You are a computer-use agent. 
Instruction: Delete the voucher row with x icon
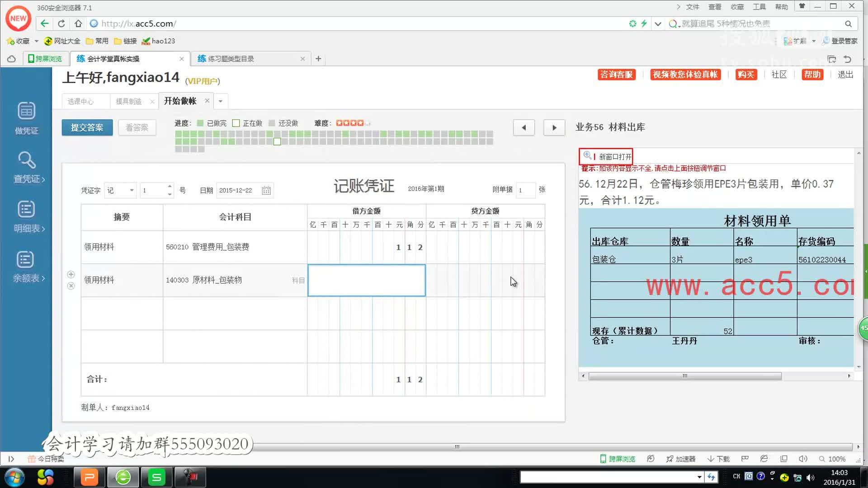click(71, 286)
